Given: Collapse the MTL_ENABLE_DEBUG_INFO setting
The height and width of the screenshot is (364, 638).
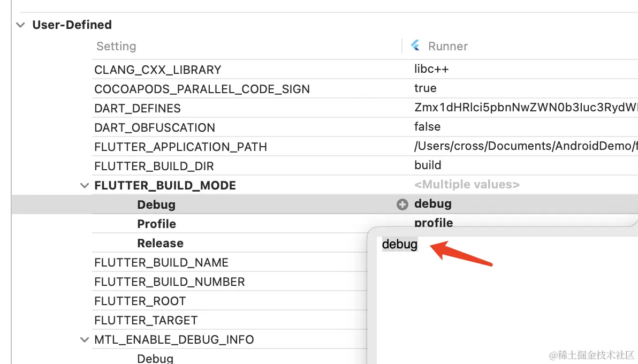Looking at the screenshot, I should point(84,339).
